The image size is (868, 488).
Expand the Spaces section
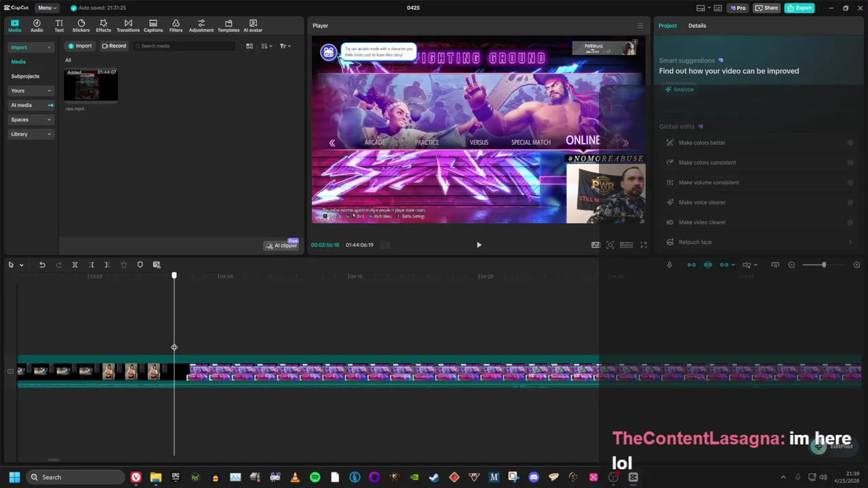pyautogui.click(x=31, y=119)
